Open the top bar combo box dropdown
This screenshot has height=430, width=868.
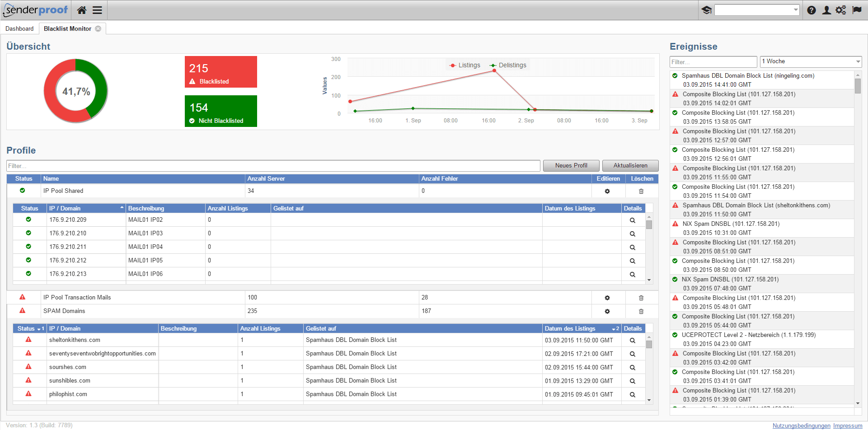point(796,10)
